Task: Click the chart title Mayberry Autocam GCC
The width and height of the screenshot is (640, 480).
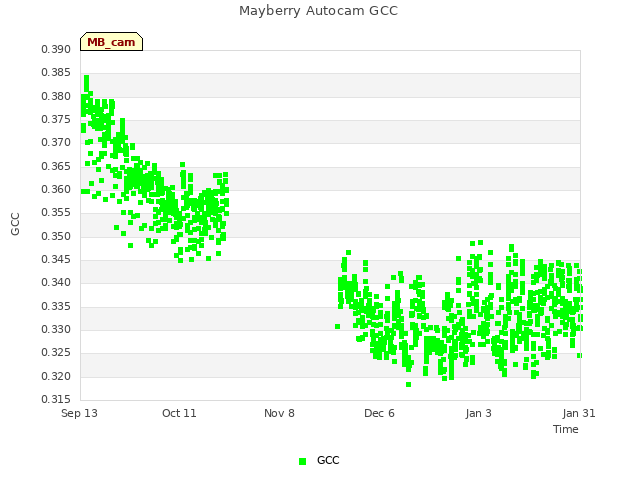Action: point(318,11)
